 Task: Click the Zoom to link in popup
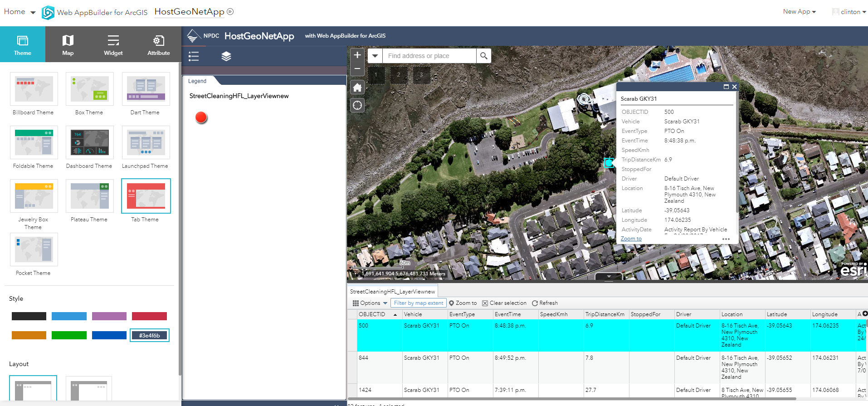[631, 239]
